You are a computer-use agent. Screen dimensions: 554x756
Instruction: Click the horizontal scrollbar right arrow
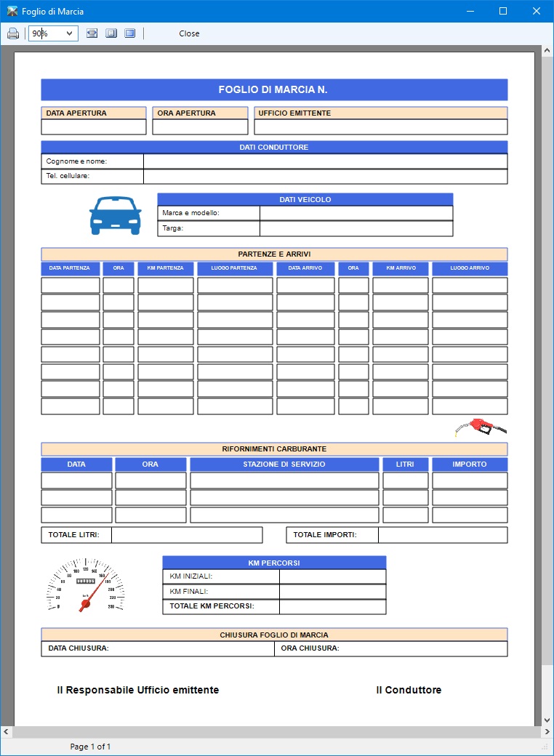pyautogui.click(x=547, y=731)
